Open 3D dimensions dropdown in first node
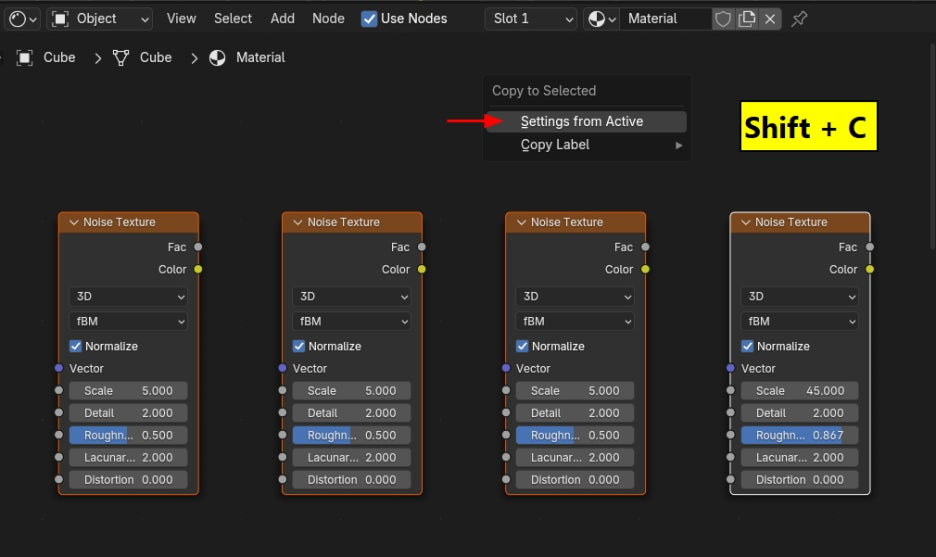The image size is (936, 557). tap(128, 297)
